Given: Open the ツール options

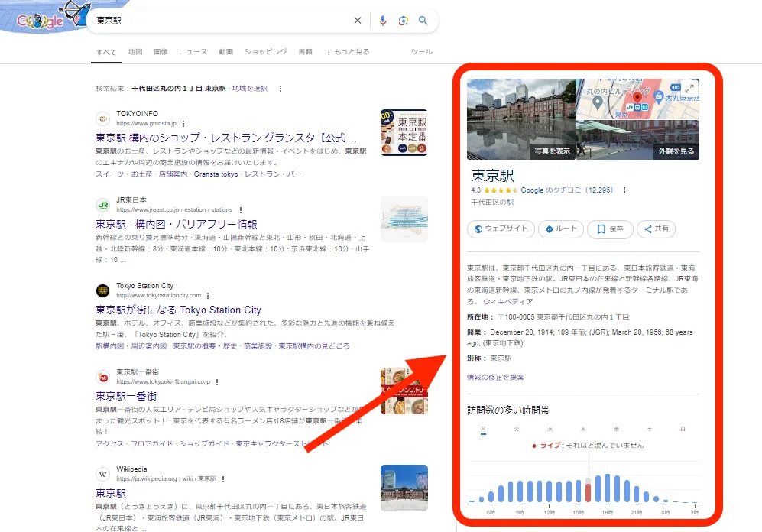Looking at the screenshot, I should click(x=421, y=51).
